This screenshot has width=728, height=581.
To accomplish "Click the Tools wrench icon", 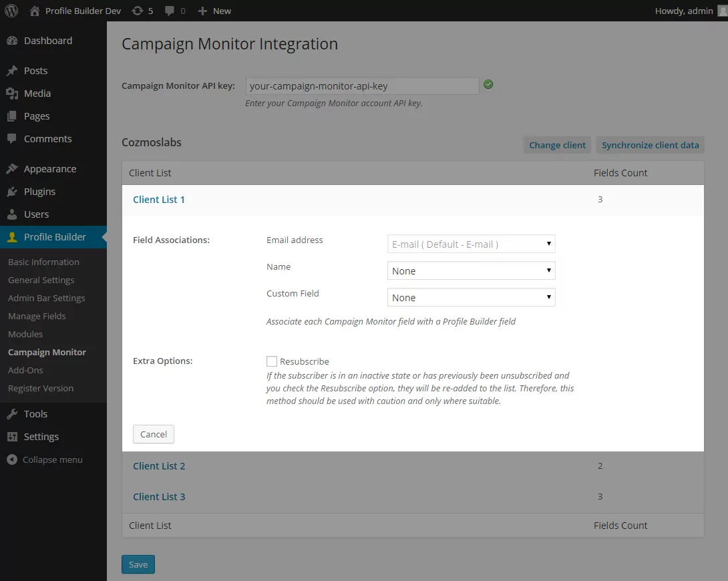I will (12, 414).
